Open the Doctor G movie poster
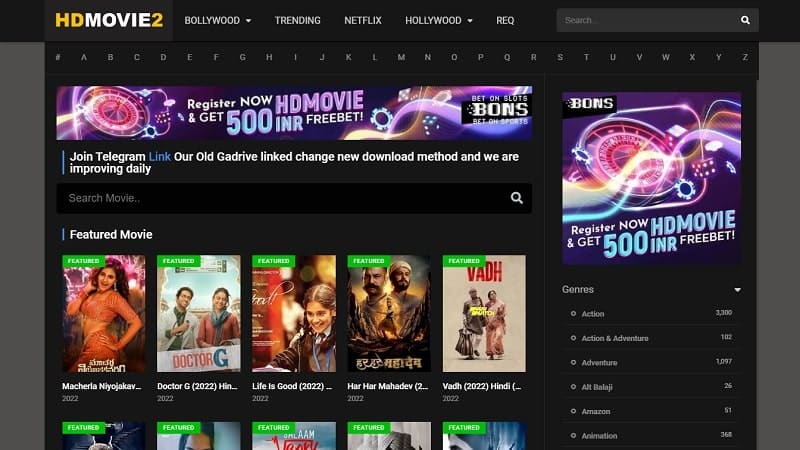Image resolution: width=800 pixels, height=450 pixels. click(x=198, y=315)
